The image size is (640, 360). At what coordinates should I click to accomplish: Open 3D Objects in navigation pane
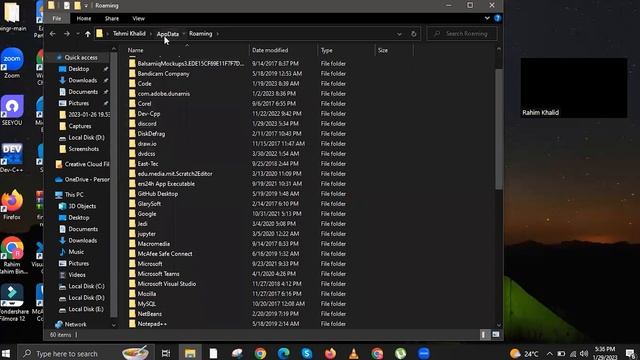(82, 206)
